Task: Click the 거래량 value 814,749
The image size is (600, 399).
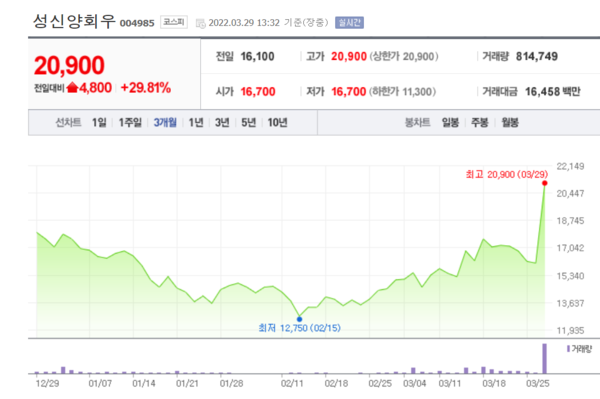Action: tap(536, 57)
